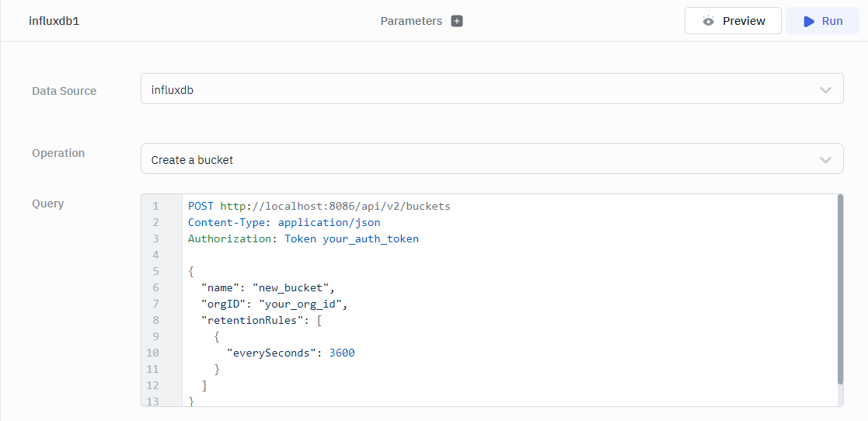Click the Data Source chevron arrow
868x421 pixels.
pos(825,90)
